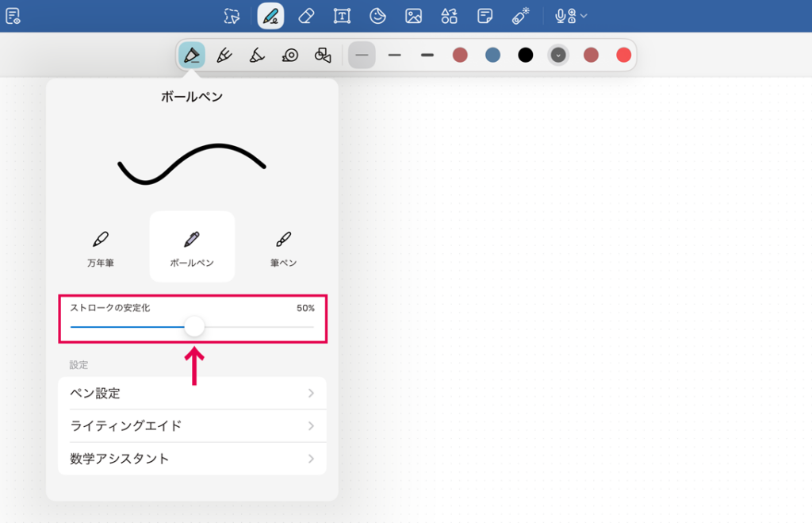The image size is (812, 523).
Task: Select the Lasso selection tool
Action: point(232,16)
